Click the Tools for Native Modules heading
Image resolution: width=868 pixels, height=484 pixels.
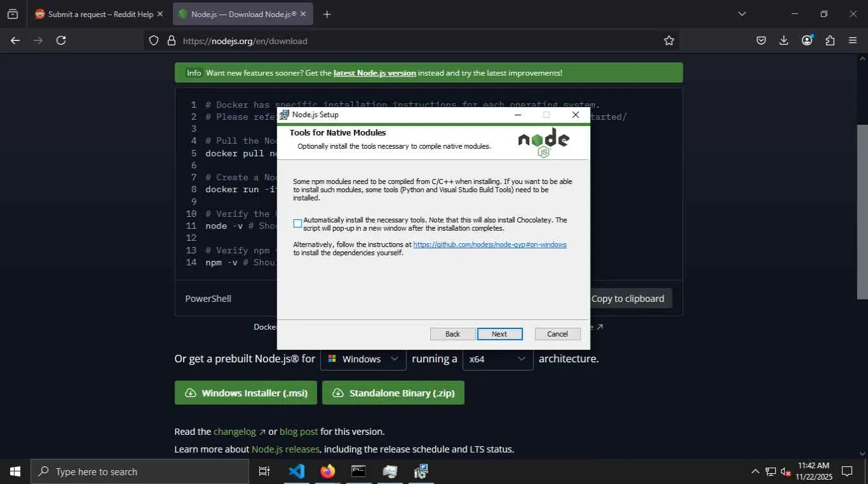(337, 133)
